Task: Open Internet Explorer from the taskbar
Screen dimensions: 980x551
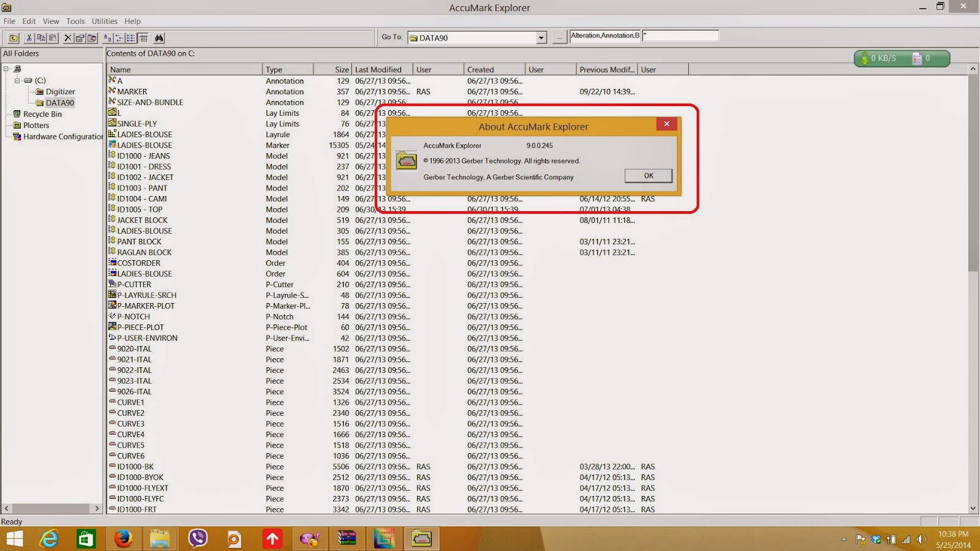Action: pos(48,539)
